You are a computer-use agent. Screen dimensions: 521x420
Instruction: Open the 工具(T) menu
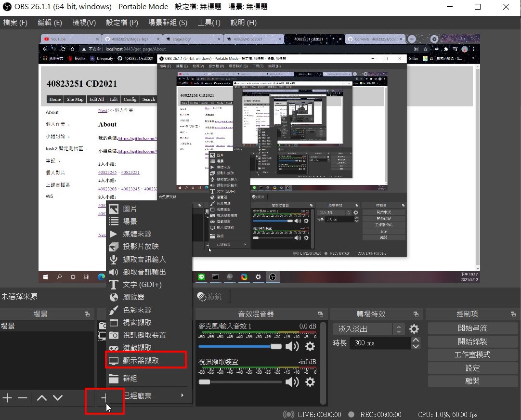point(208,23)
